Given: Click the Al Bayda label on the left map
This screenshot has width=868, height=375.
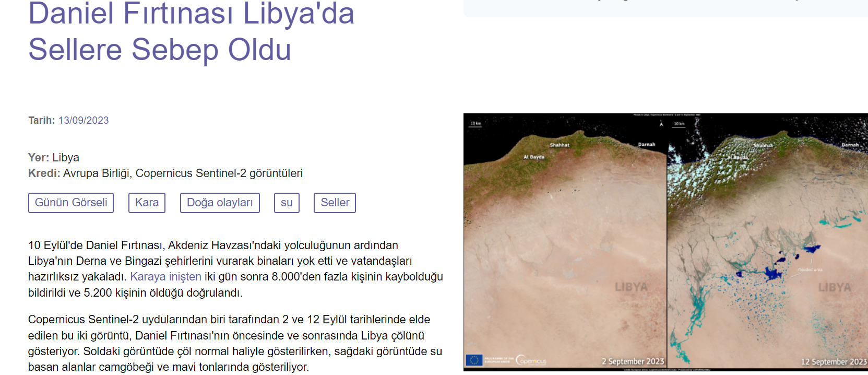Looking at the screenshot, I should point(534,157).
